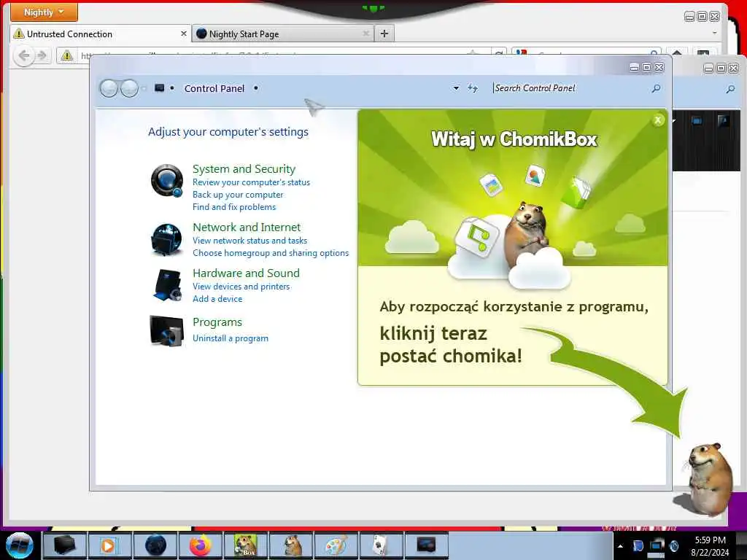Click the Hardware and Sound icon
The height and width of the screenshot is (560, 747).
(167, 285)
